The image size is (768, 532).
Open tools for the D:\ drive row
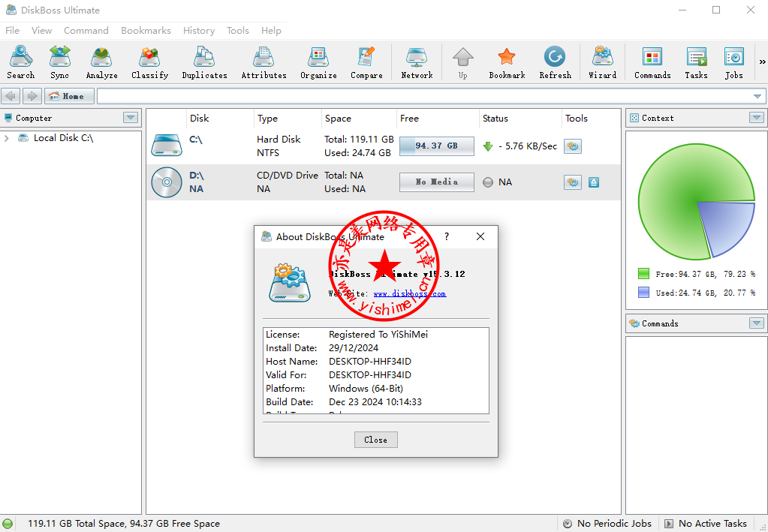[573, 182]
